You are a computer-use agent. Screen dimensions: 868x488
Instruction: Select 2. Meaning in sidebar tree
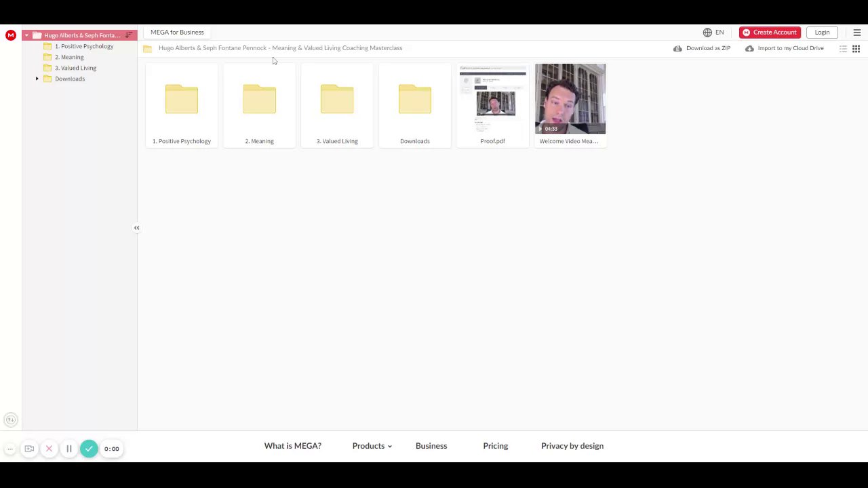[69, 57]
